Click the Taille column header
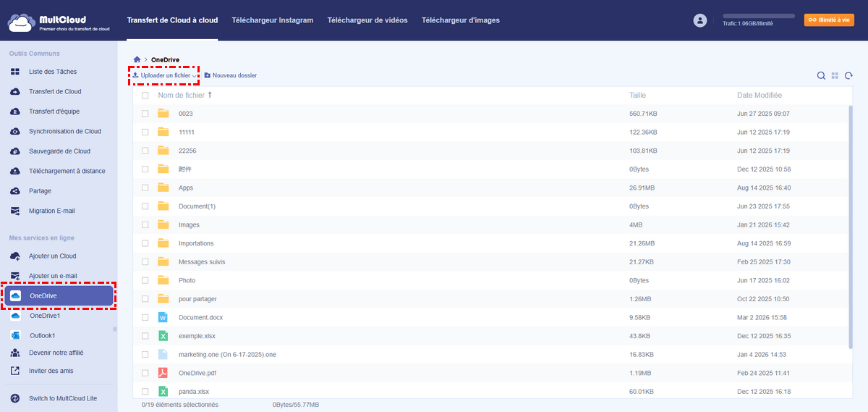The width and height of the screenshot is (868, 412). coord(637,96)
